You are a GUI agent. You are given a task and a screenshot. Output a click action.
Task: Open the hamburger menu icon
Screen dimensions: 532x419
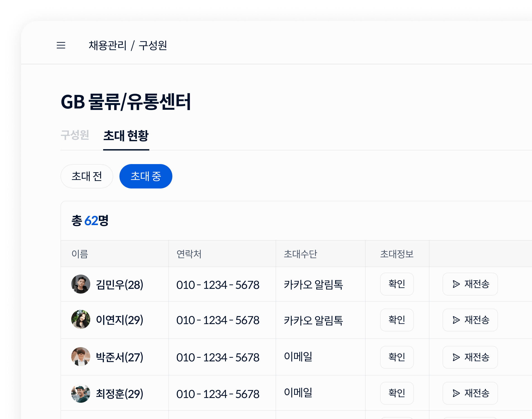pyautogui.click(x=61, y=45)
